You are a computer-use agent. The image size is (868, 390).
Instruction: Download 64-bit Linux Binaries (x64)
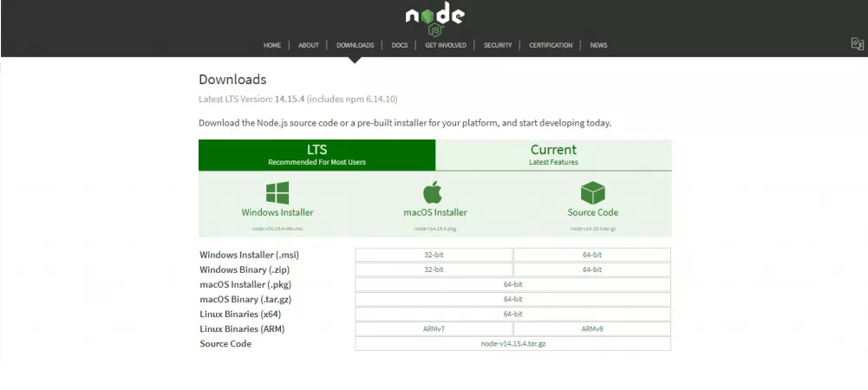click(x=512, y=315)
